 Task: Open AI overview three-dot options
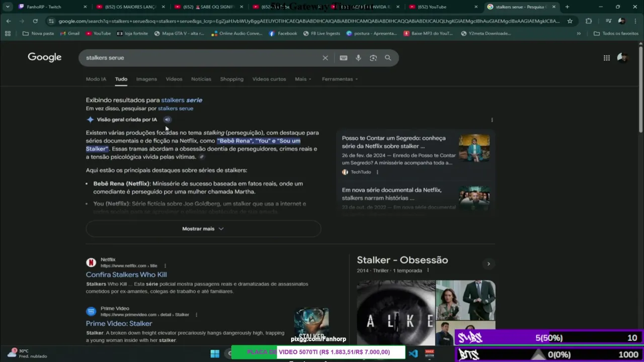tap(492, 120)
